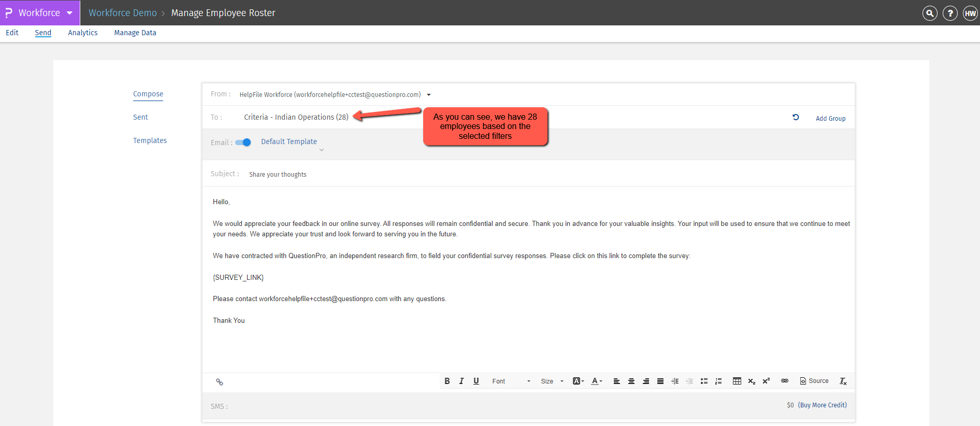Apply italic formatting
Viewport: 980px width, 426px height.
pyautogui.click(x=462, y=381)
